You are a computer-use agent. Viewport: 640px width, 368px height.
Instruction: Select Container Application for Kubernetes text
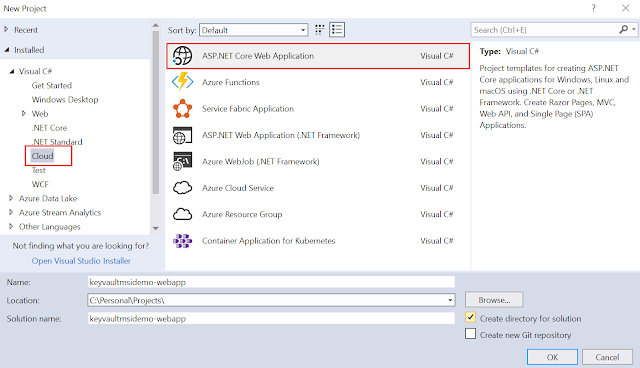268,241
